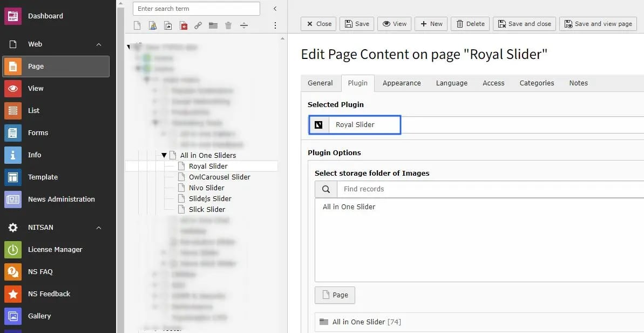Image resolution: width=644 pixels, height=333 pixels.
Task: Click All in One Slider [74] folder entry
Action: coord(367,322)
